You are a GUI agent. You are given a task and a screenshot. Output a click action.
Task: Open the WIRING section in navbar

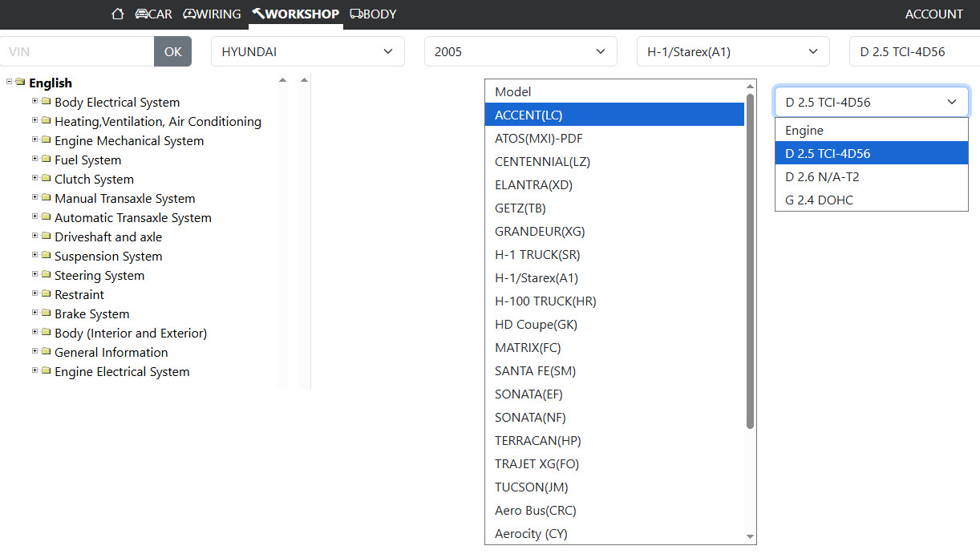(212, 14)
